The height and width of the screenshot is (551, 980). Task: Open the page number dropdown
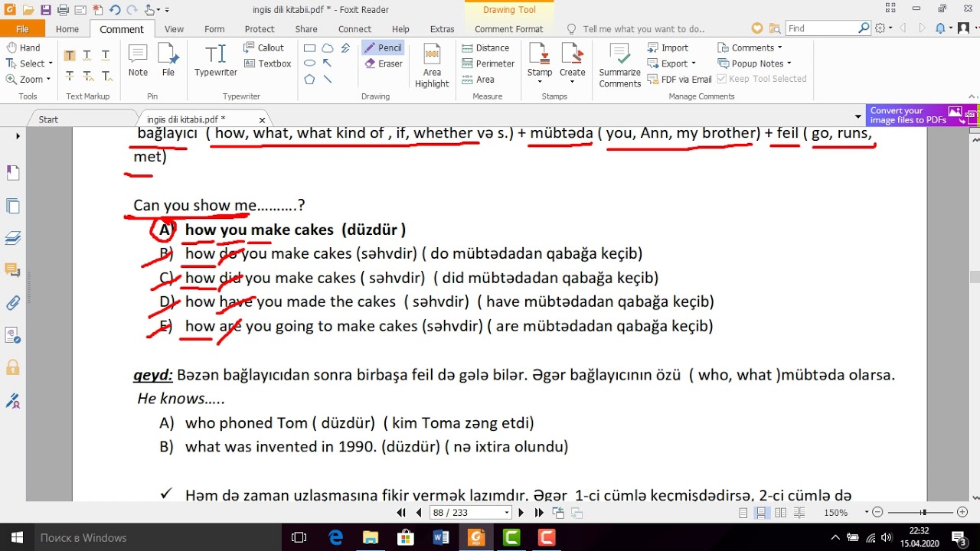tap(506, 513)
